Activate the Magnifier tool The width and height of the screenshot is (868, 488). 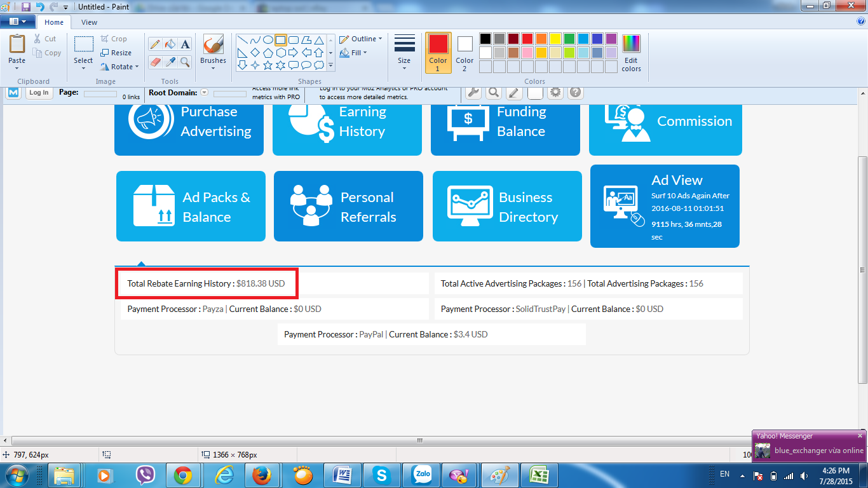point(185,62)
